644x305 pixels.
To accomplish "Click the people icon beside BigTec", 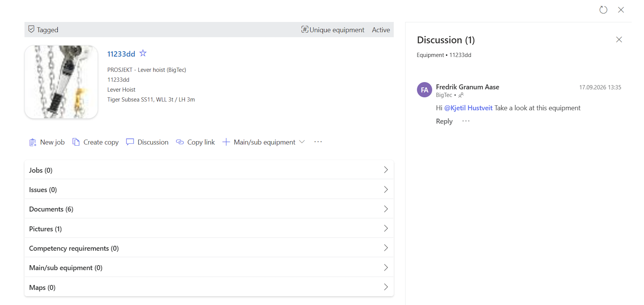I will pos(461,95).
